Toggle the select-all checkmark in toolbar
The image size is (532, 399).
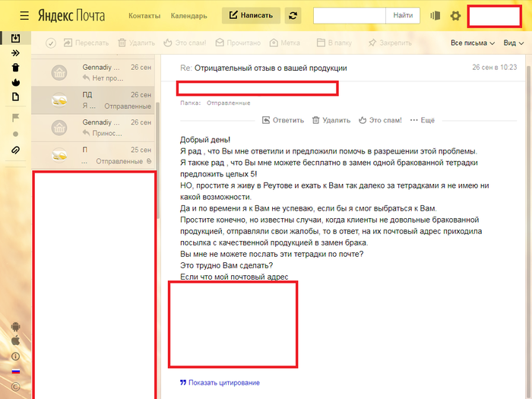51,43
